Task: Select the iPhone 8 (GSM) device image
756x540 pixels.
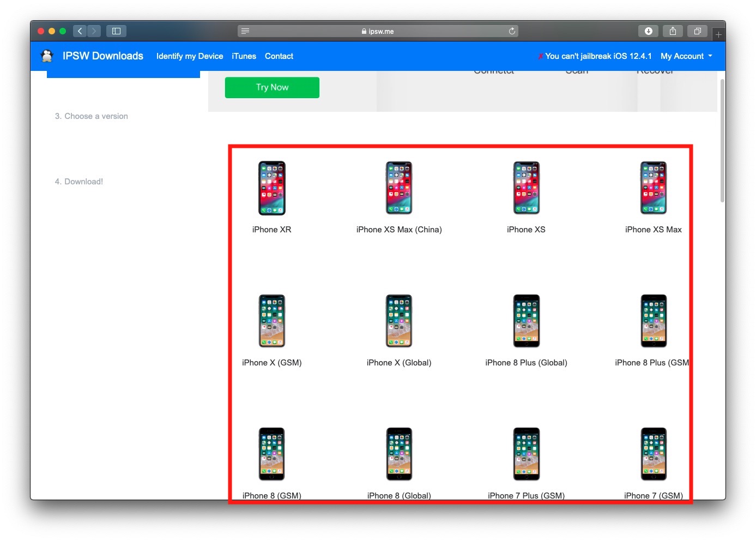Action: (272, 454)
